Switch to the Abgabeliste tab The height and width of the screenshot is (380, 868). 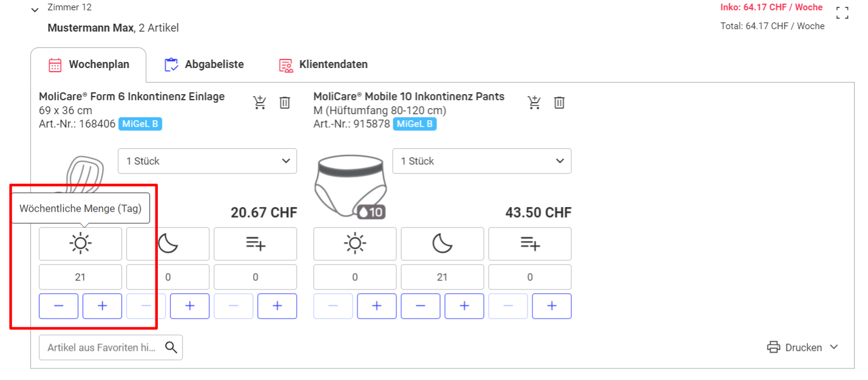(x=204, y=64)
